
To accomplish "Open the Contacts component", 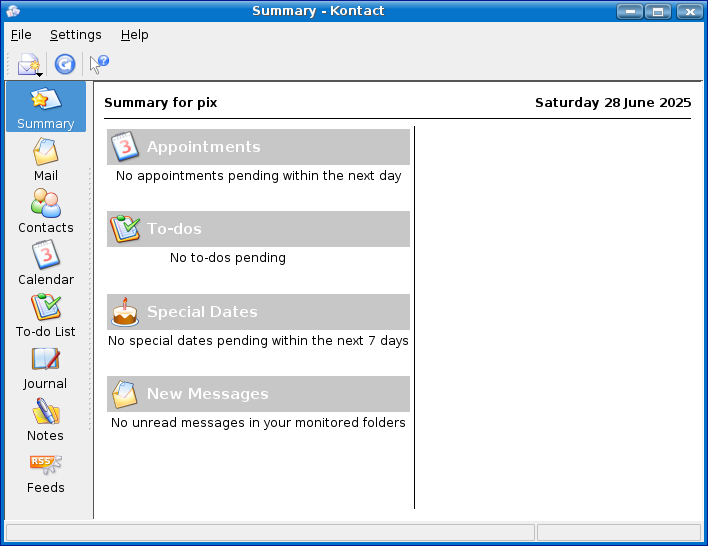I will [x=46, y=212].
